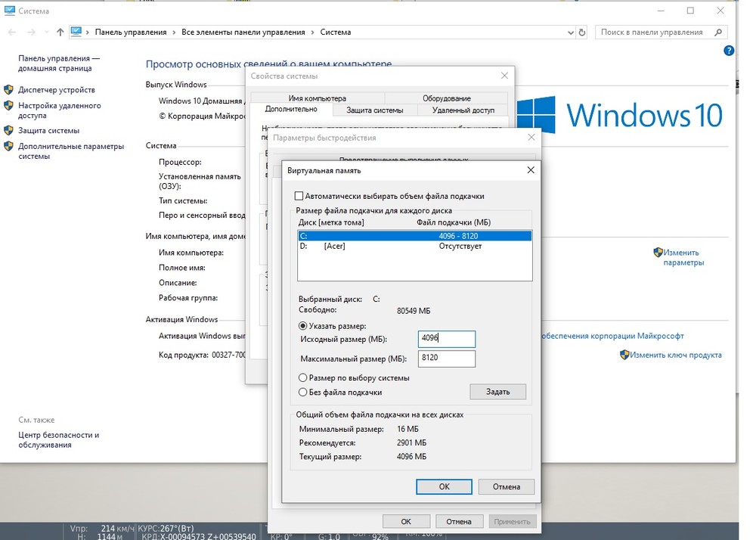The width and height of the screenshot is (756, 540).
Task: Click Изменить ключ продукта link
Action: tap(675, 355)
